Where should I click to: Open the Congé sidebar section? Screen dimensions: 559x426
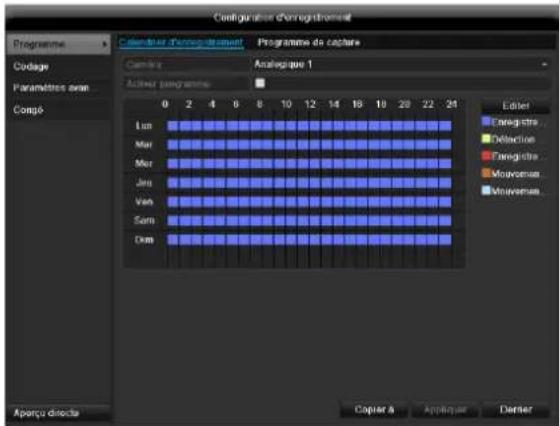click(x=58, y=110)
